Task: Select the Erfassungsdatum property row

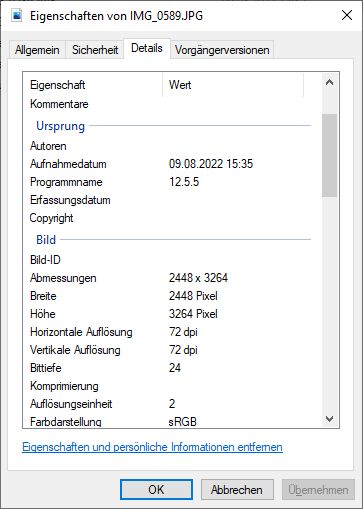Action: [170, 200]
